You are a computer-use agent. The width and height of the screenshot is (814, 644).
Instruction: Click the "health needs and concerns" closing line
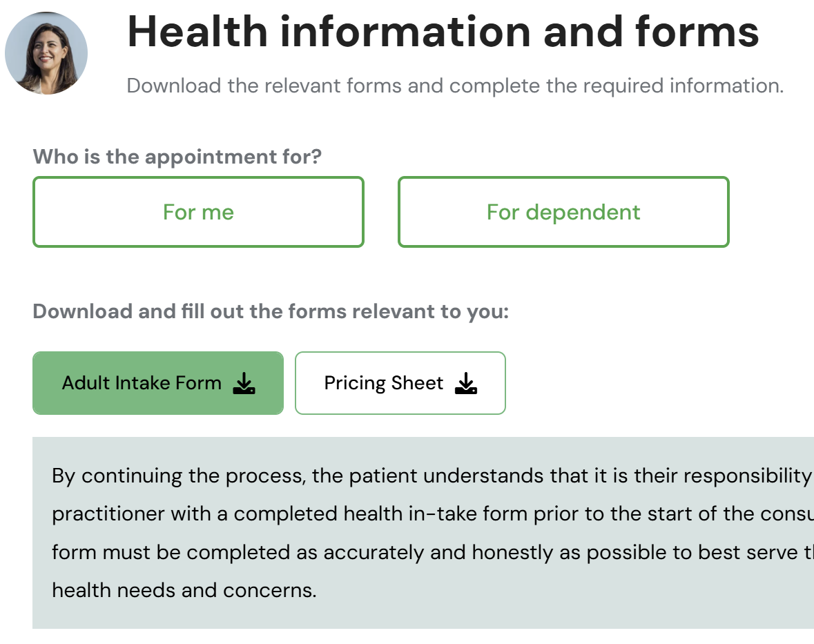[184, 591]
